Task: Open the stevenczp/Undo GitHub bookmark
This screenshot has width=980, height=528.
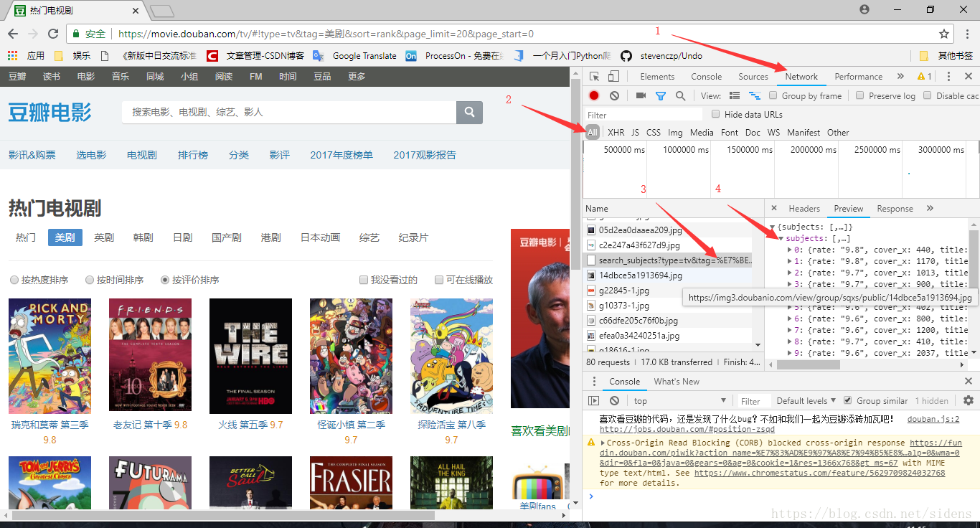Action: click(x=661, y=55)
